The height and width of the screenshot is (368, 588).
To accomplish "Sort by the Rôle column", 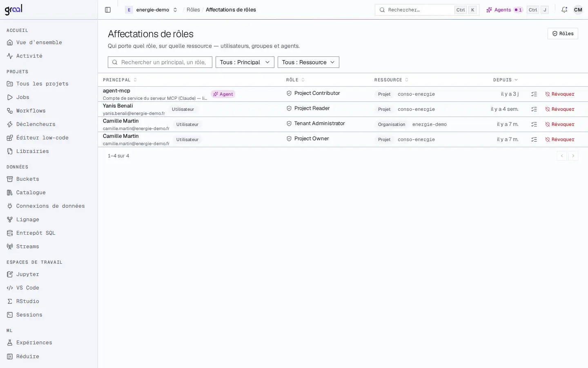I will coord(295,80).
